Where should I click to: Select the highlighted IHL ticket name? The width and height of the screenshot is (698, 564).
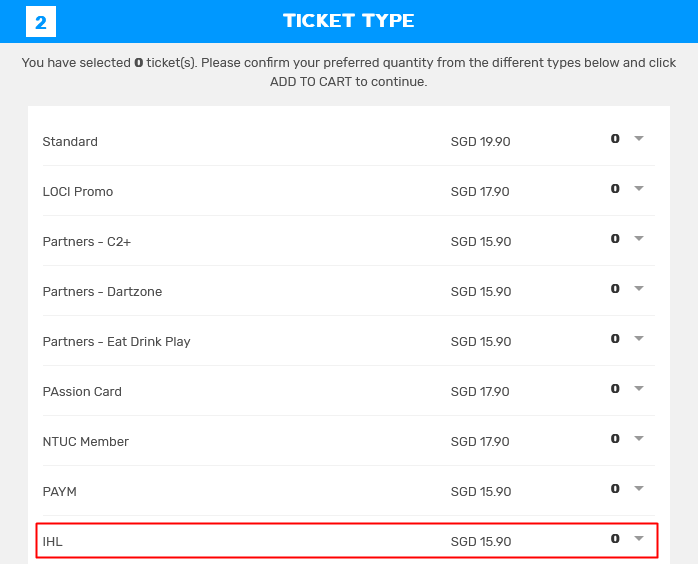[x=53, y=542]
